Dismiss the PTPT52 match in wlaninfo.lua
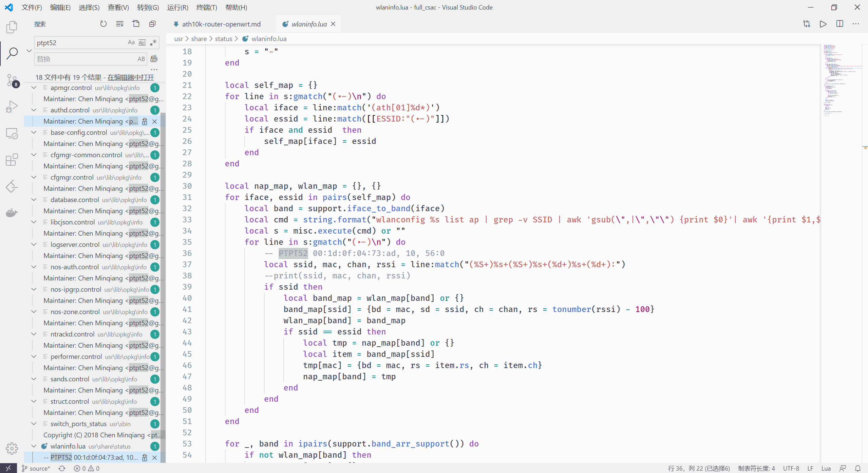This screenshot has width=868, height=473. coord(155,457)
